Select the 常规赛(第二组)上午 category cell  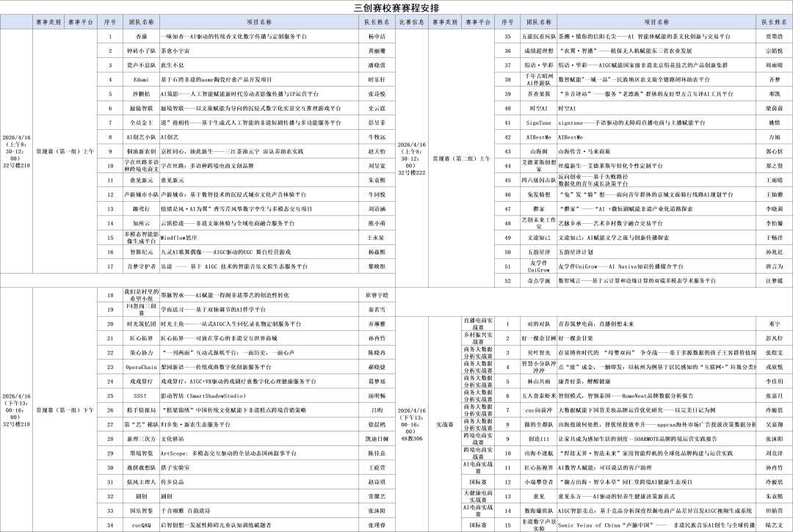coord(461,158)
